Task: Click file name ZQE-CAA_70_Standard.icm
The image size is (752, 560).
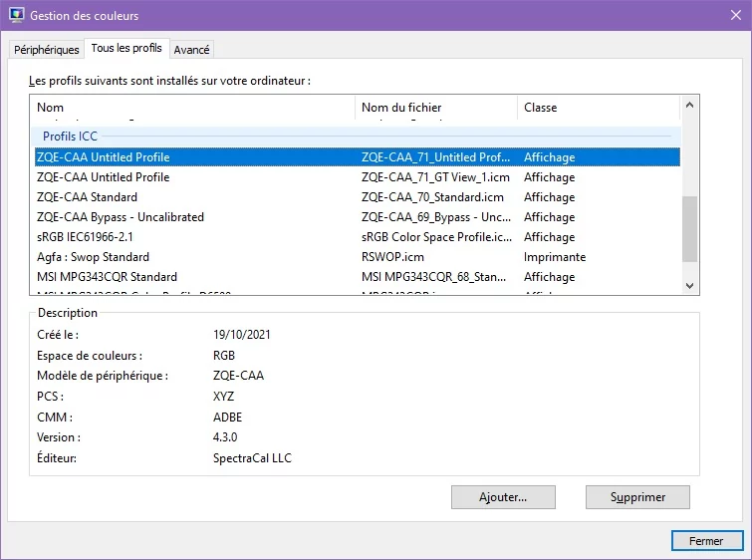Action: point(432,197)
